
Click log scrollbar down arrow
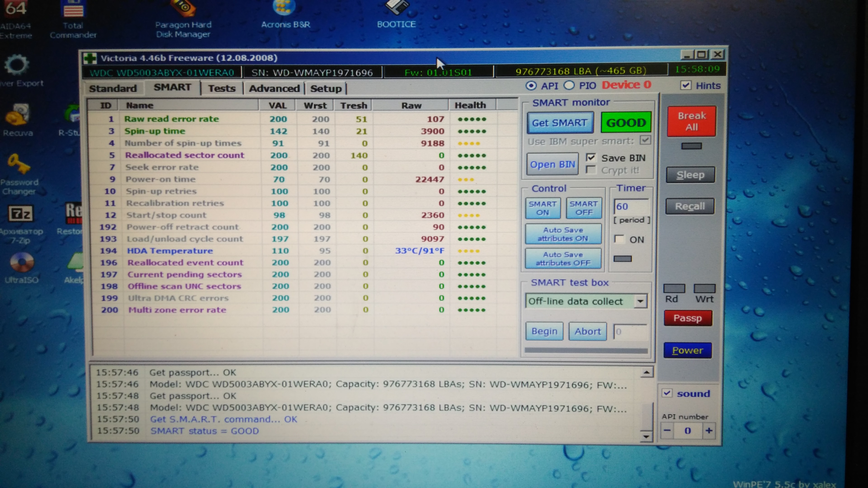646,436
